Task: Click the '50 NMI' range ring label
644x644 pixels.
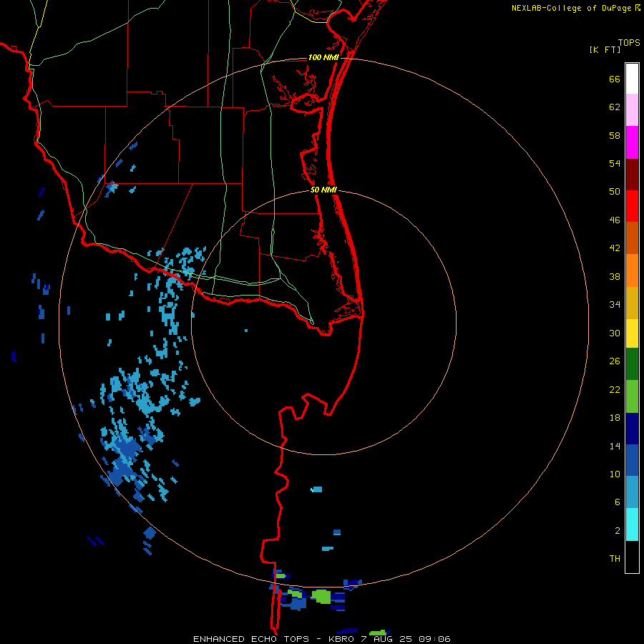Action: click(x=323, y=190)
